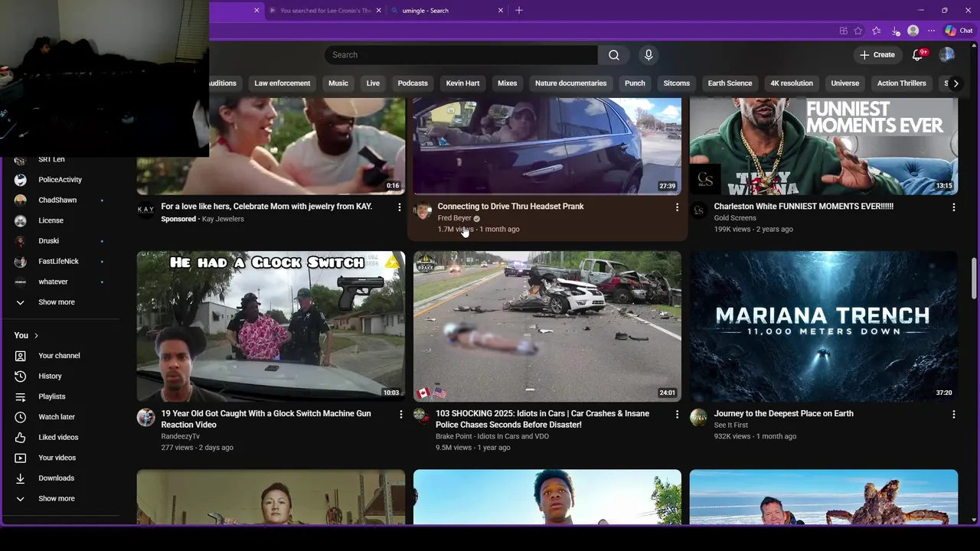Click the page vertical scrollbar thumb
980x551 pixels.
click(974, 279)
